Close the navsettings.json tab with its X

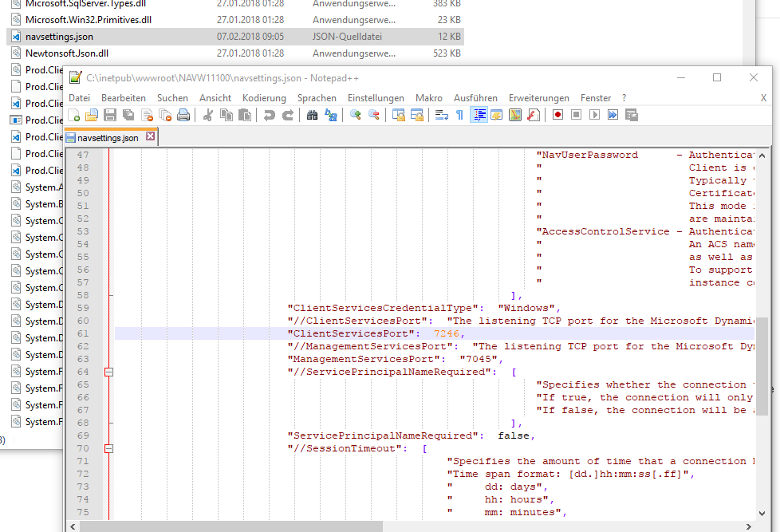149,137
